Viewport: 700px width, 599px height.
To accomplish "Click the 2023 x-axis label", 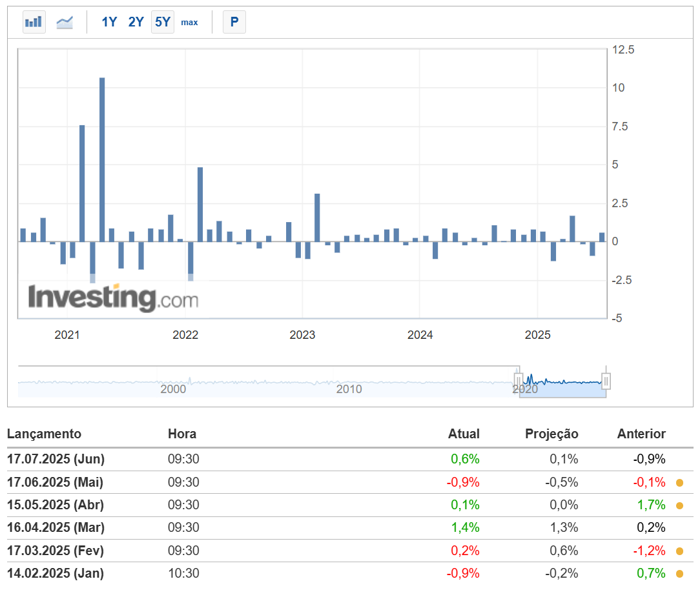I will 302,335.
